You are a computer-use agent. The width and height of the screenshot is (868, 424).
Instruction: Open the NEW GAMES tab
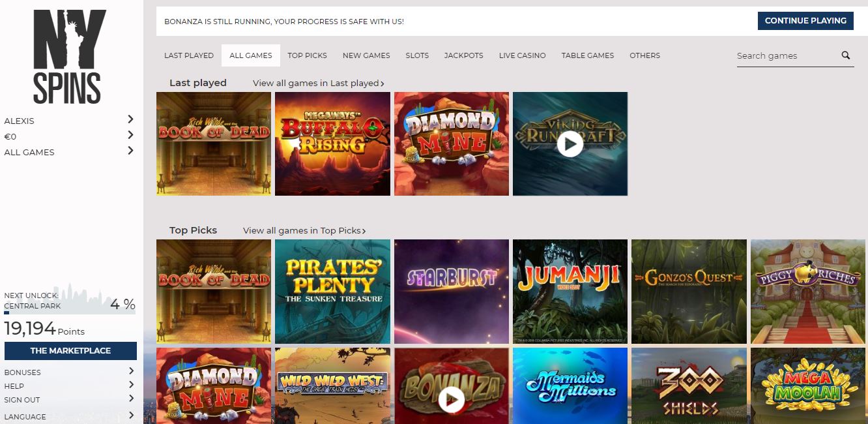coord(366,55)
